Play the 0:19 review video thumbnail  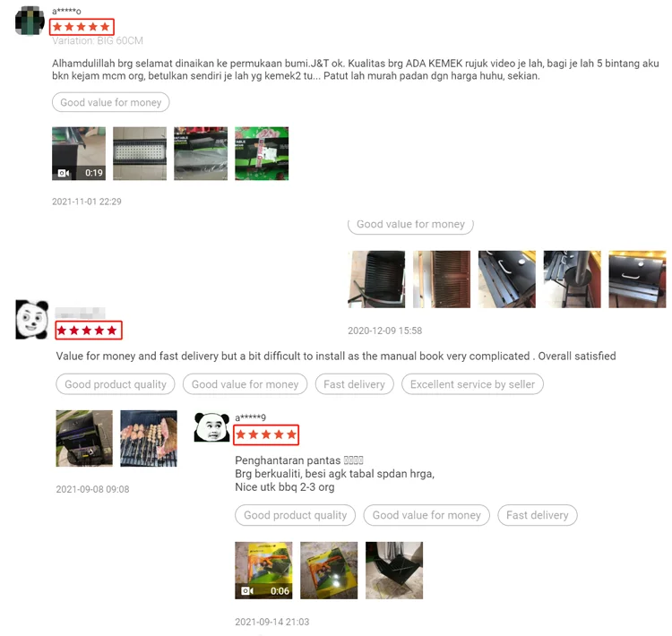click(79, 153)
